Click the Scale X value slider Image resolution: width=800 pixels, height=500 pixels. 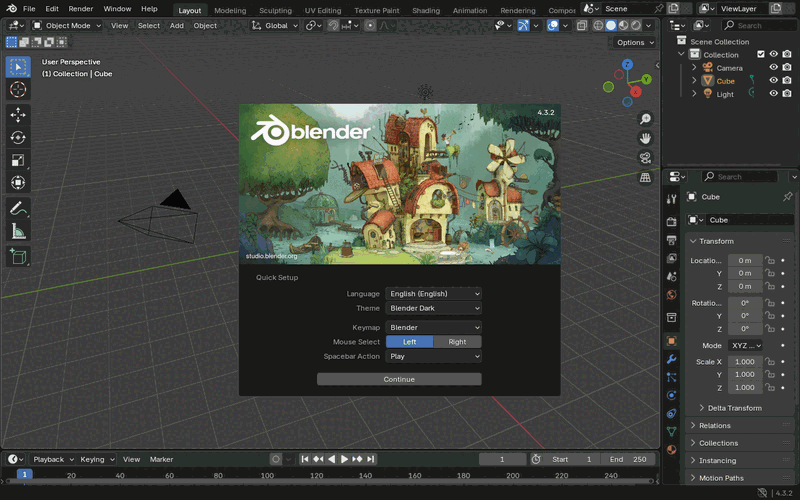745,362
